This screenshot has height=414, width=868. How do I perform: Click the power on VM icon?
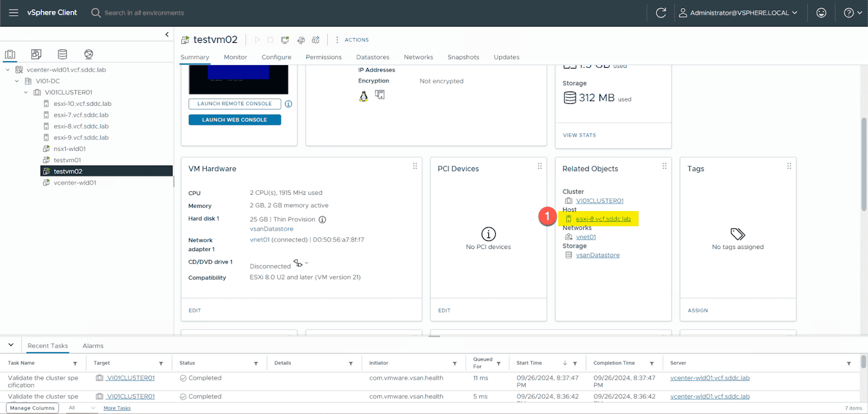pos(257,40)
